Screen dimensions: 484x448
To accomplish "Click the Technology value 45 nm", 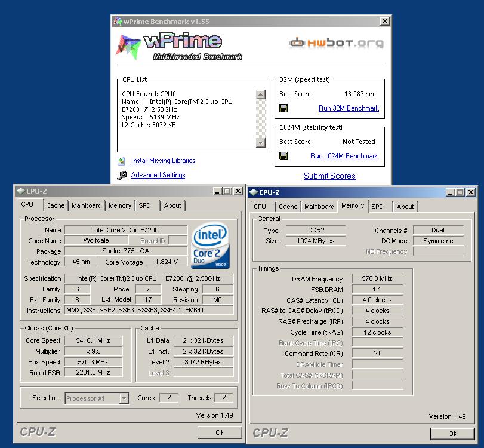I will coord(81,262).
